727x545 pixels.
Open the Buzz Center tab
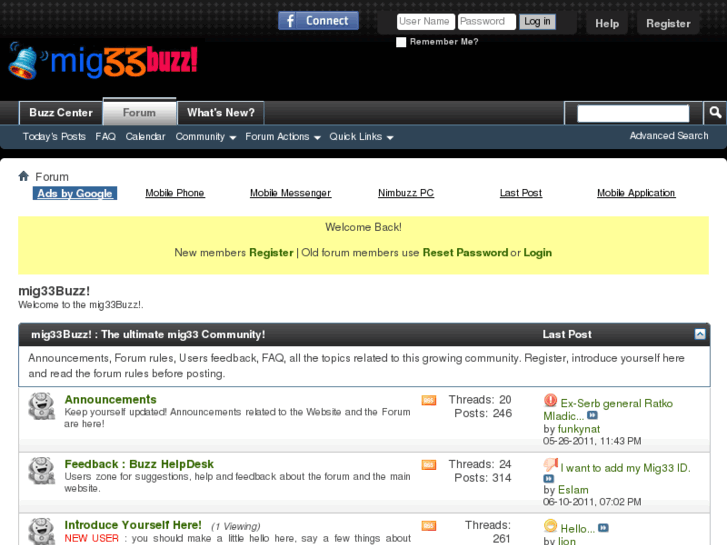(x=61, y=113)
